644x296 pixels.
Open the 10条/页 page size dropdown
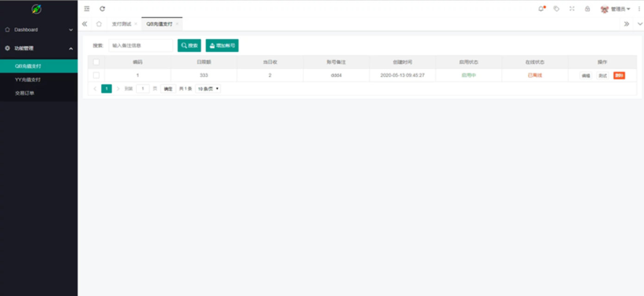208,89
